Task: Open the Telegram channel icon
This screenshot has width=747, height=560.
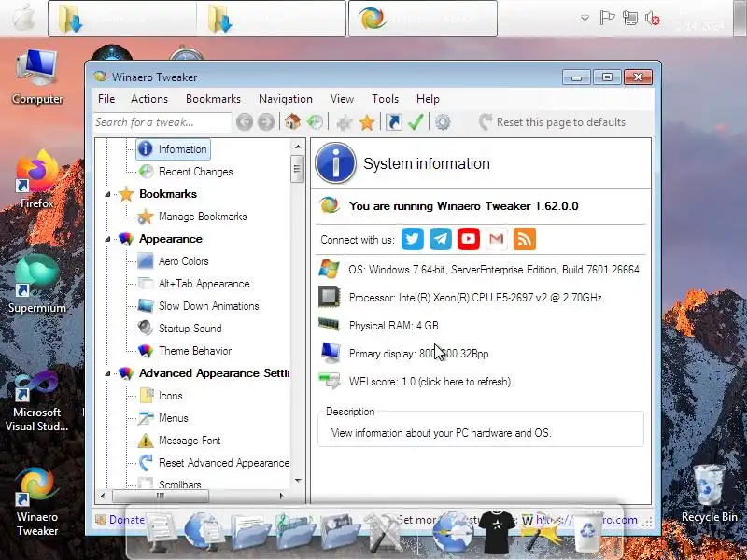Action: click(x=441, y=239)
